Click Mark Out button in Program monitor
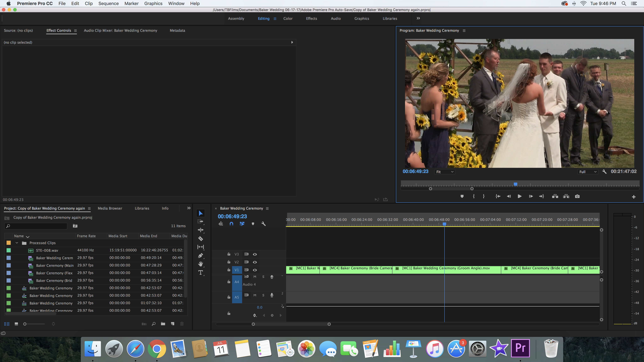This screenshot has height=362, width=644. (484, 196)
